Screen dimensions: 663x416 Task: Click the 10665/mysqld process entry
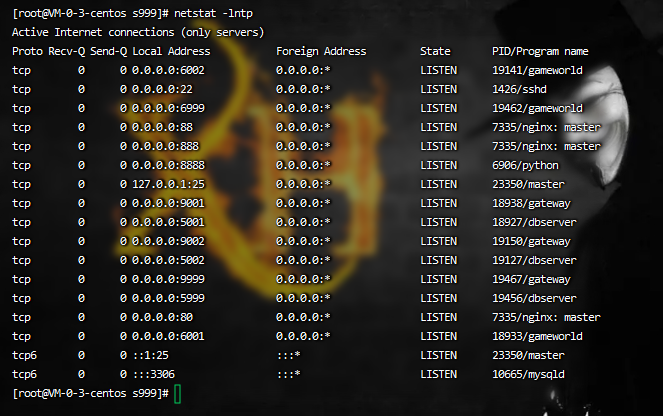[x=531, y=374]
